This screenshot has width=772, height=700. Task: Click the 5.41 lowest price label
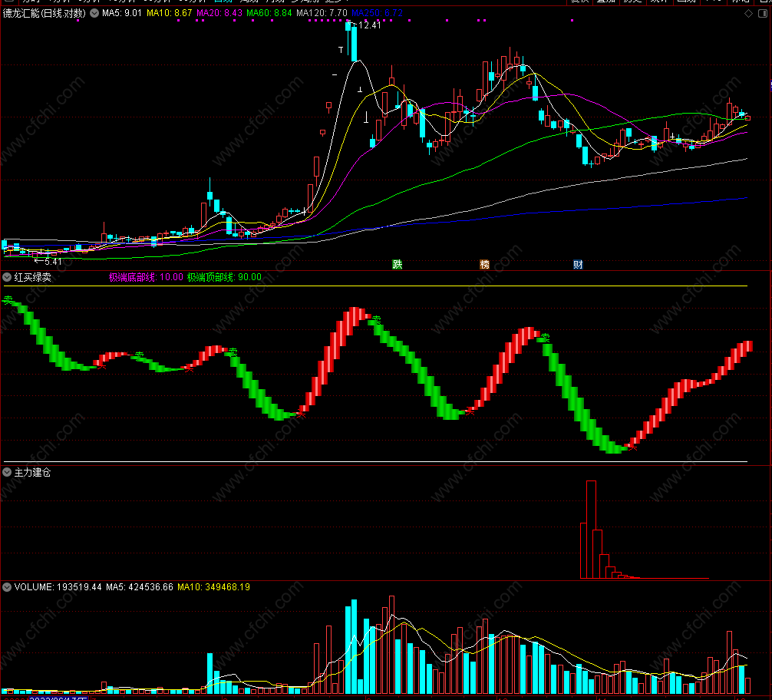pos(53,262)
